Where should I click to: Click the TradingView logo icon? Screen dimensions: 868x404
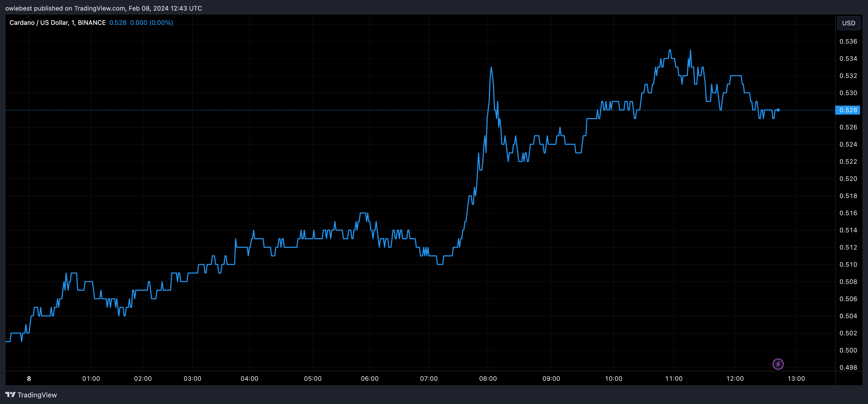(11, 394)
